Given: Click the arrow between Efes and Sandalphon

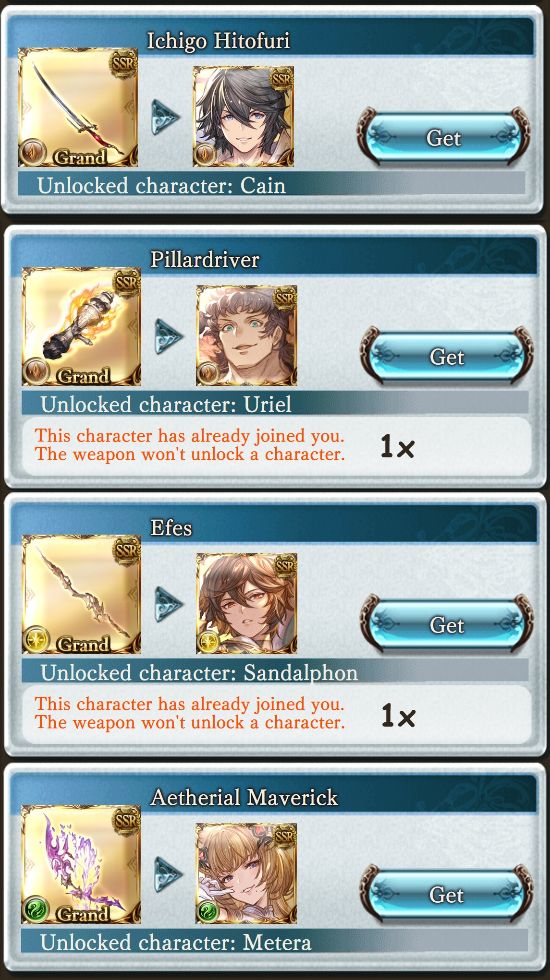Looking at the screenshot, I should tap(169, 604).
